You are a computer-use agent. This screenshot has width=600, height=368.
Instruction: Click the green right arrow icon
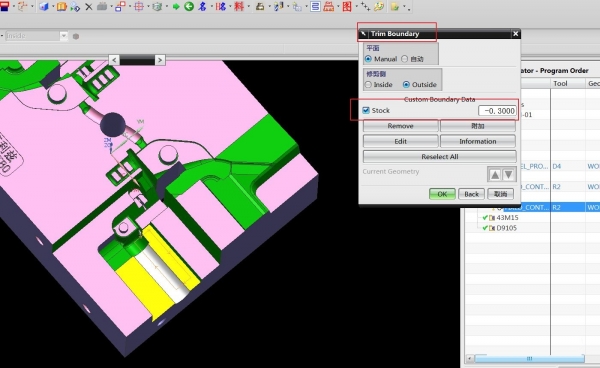(176, 6)
